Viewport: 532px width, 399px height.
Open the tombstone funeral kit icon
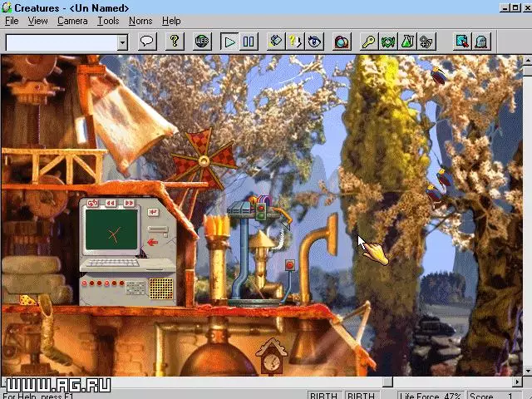pos(481,42)
